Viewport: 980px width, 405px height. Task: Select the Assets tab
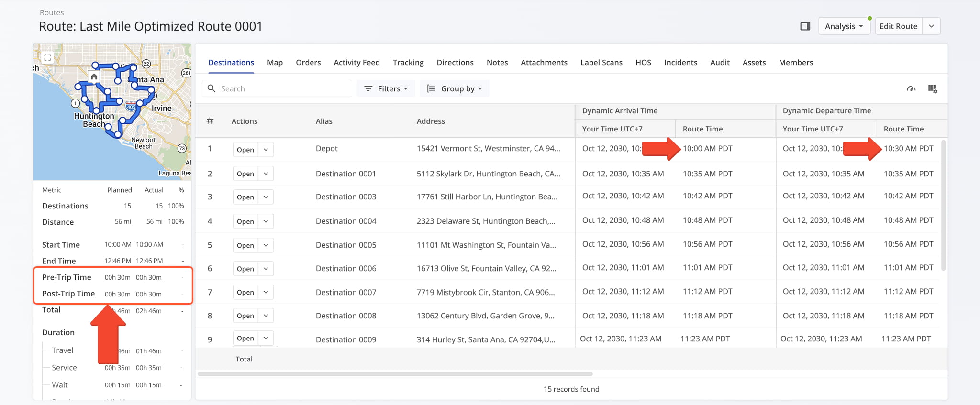(754, 63)
